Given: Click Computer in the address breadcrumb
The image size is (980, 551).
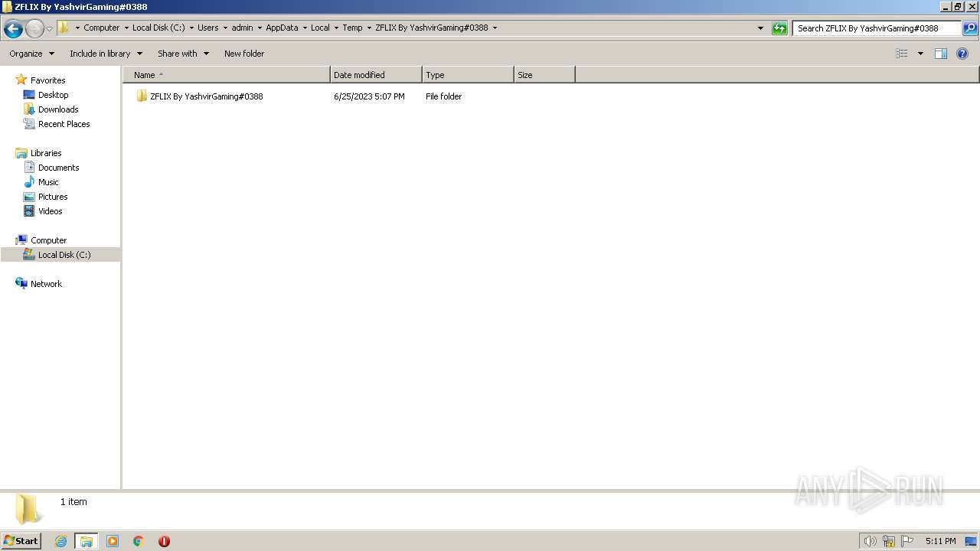Looking at the screenshot, I should point(102,28).
